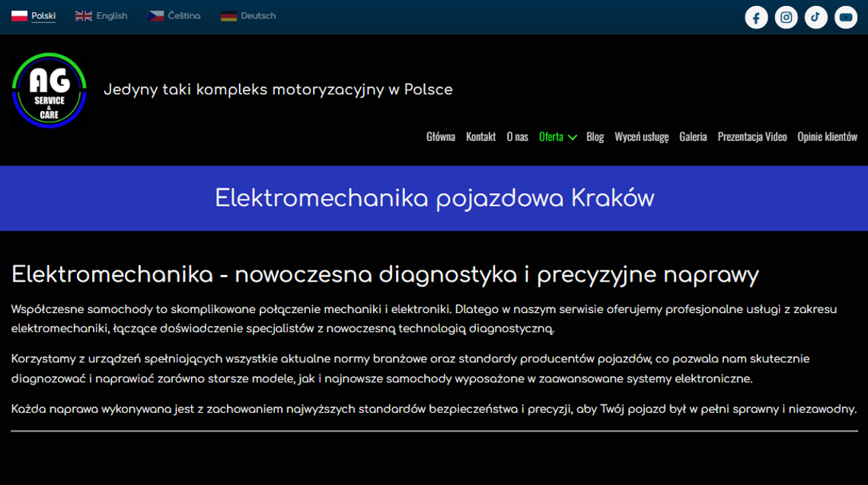This screenshot has width=868, height=485.
Task: Click the German flag icon
Action: (228, 16)
